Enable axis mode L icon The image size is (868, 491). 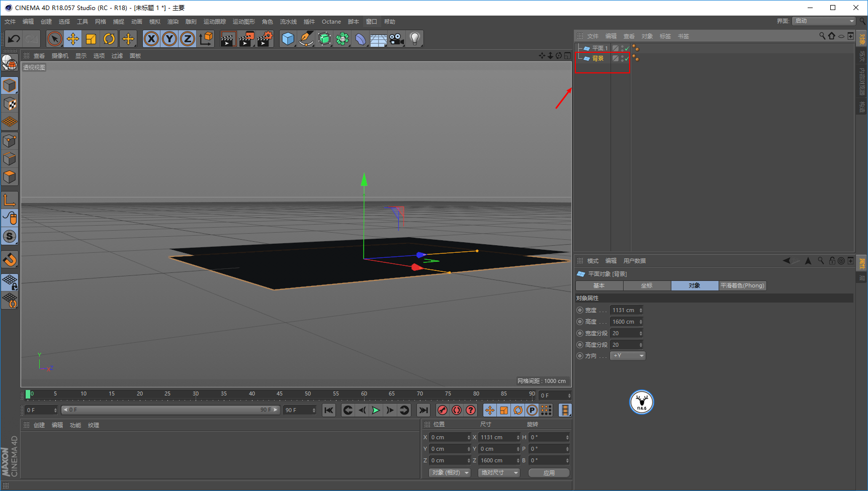tap(10, 200)
